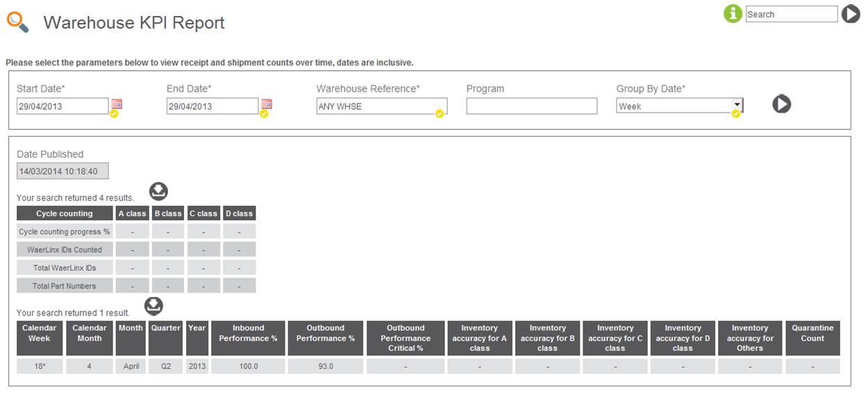Select the Total Part Numbers row

click(x=136, y=286)
